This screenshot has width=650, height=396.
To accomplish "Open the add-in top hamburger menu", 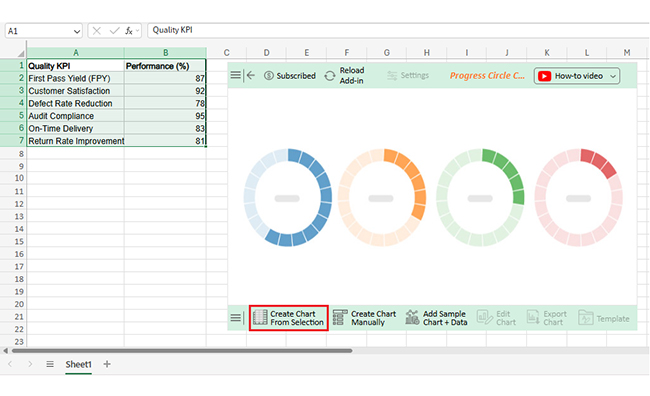I will coord(235,75).
